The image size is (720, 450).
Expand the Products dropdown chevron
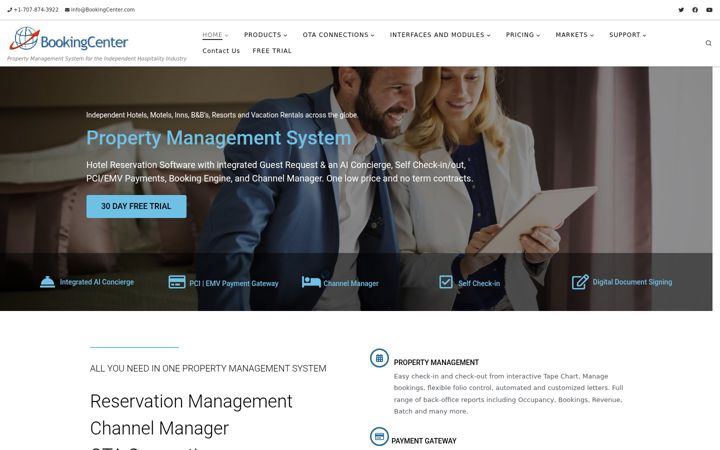[285, 35]
